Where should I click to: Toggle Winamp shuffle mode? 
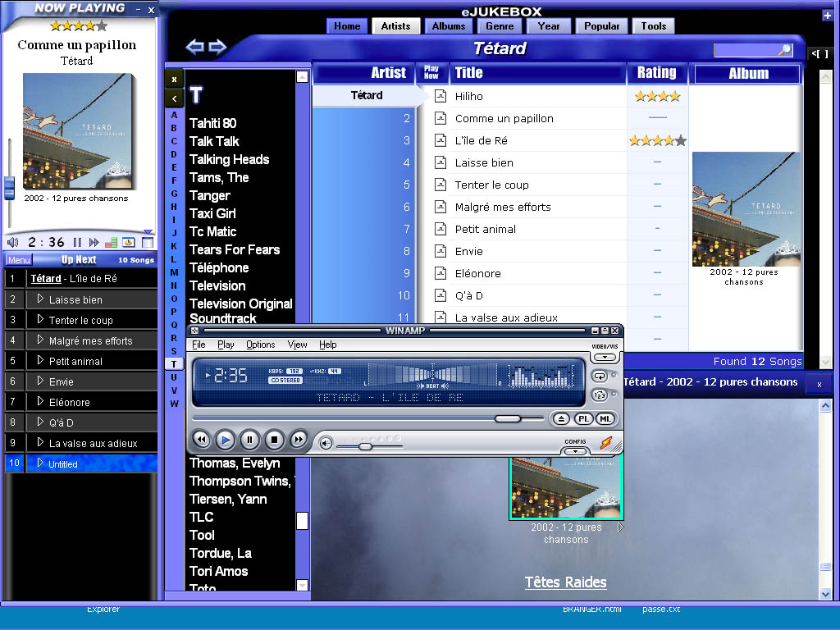[600, 395]
